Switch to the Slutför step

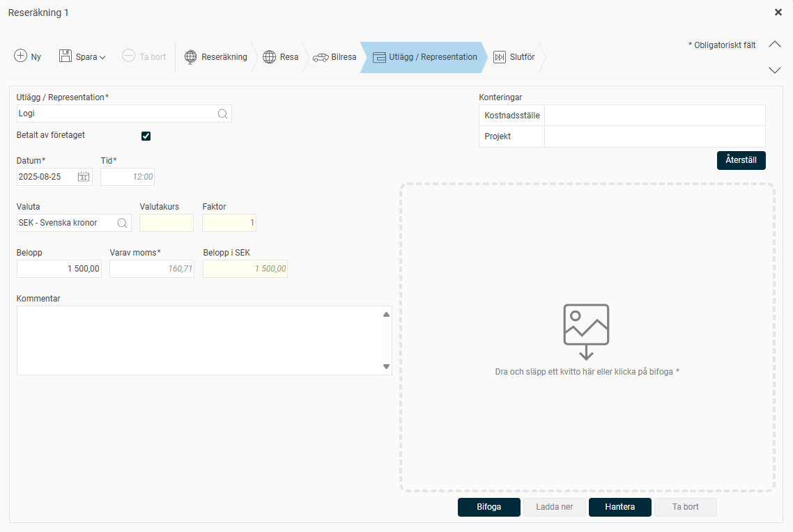point(514,57)
